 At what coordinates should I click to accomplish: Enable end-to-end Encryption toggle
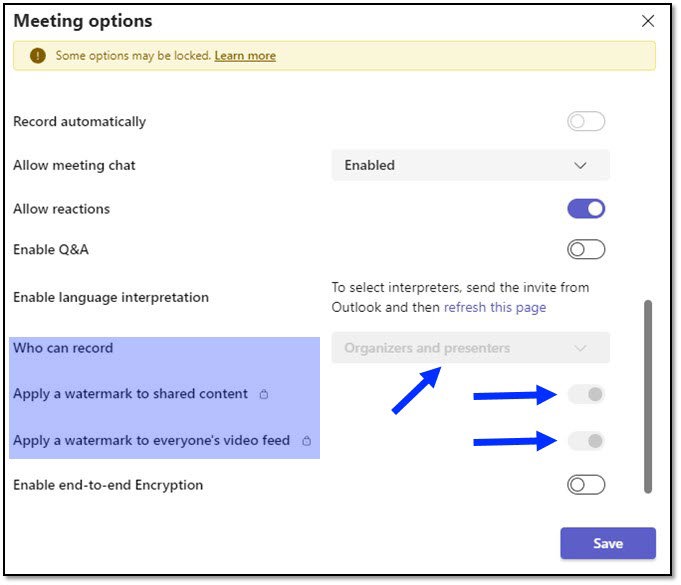586,485
